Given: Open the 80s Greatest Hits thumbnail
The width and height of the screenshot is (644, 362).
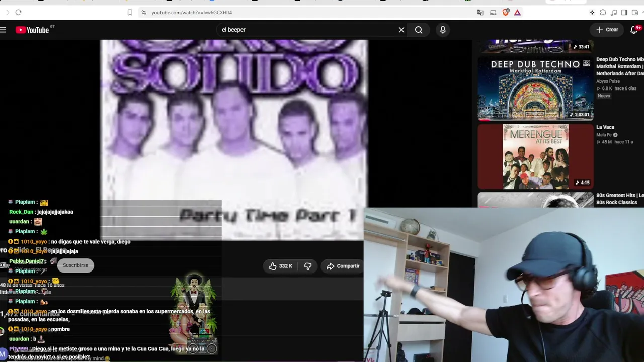Looking at the screenshot, I should point(535,200).
